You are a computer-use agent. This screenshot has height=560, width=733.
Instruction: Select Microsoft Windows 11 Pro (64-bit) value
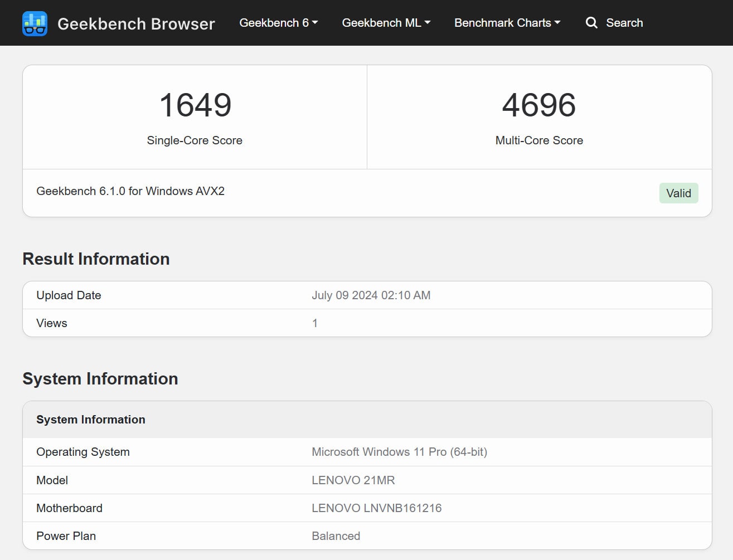(x=400, y=452)
